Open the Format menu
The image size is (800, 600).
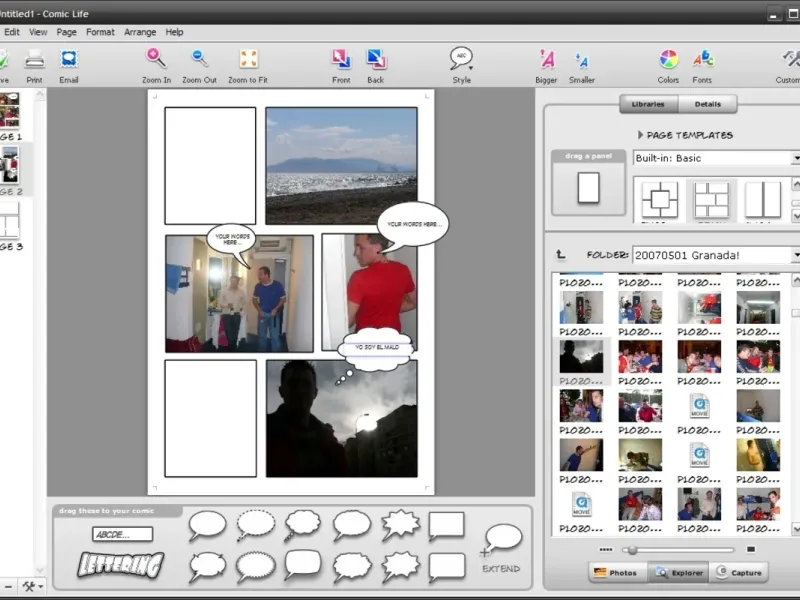[100, 32]
